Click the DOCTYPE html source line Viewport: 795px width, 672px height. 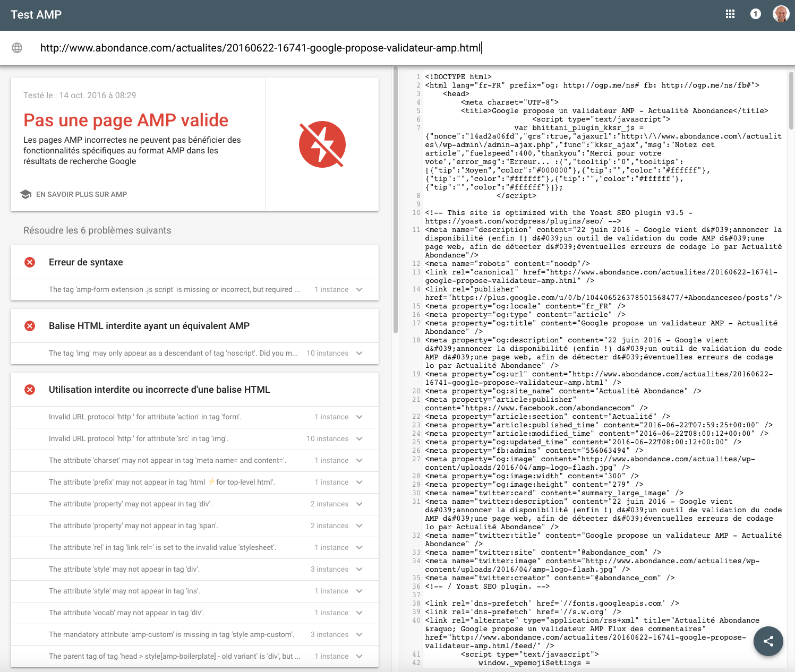tap(458, 77)
